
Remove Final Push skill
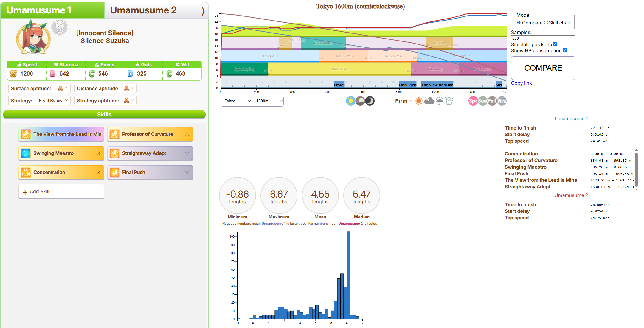click(x=187, y=173)
